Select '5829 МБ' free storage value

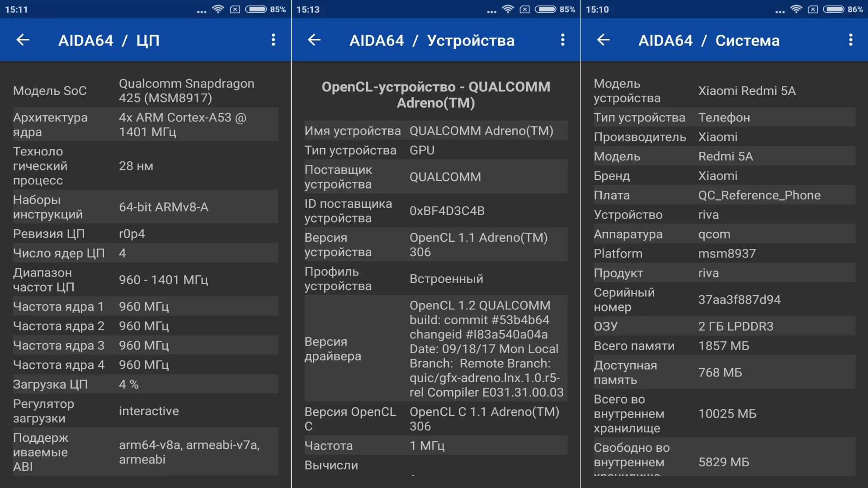coord(723,462)
